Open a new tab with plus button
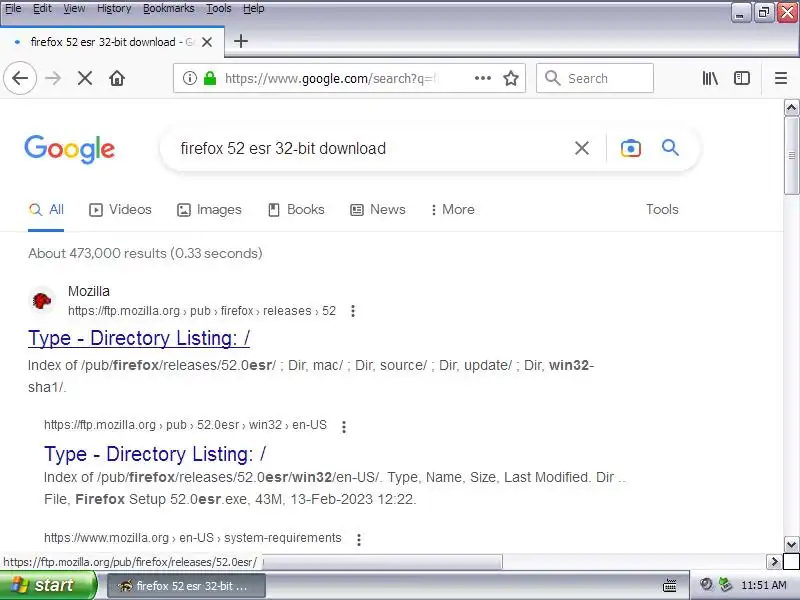Image resolution: width=800 pixels, height=600 pixels. pyautogui.click(x=241, y=41)
